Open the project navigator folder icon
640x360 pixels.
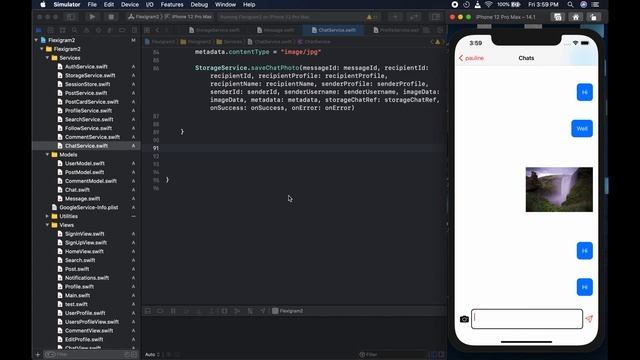(38, 30)
